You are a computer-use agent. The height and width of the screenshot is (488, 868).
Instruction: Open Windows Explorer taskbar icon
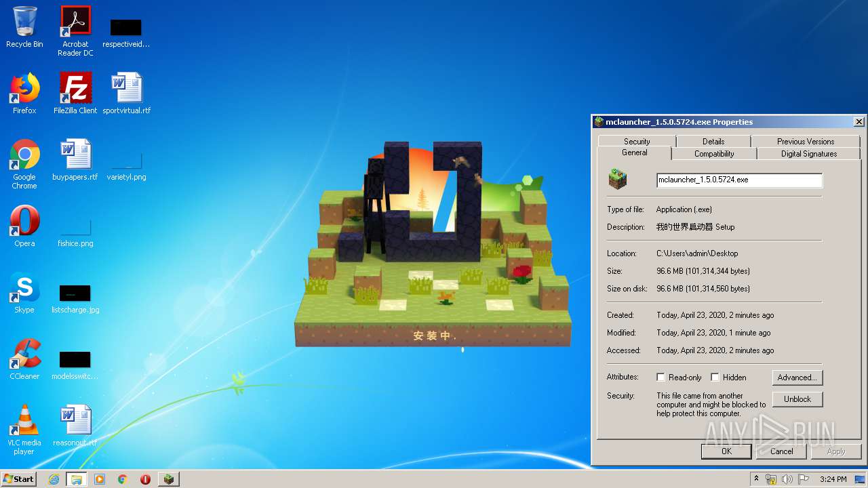point(77,479)
